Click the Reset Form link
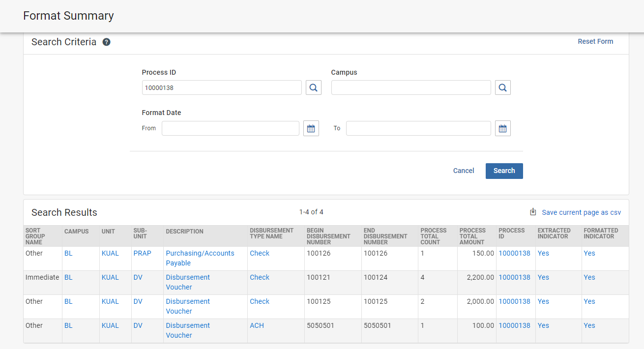The image size is (644, 349). tap(595, 42)
